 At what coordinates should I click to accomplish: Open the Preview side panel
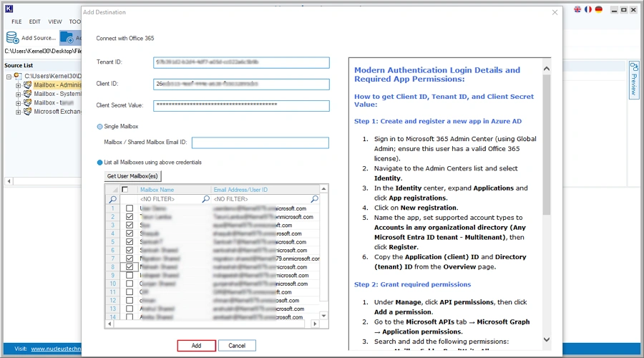[634, 79]
